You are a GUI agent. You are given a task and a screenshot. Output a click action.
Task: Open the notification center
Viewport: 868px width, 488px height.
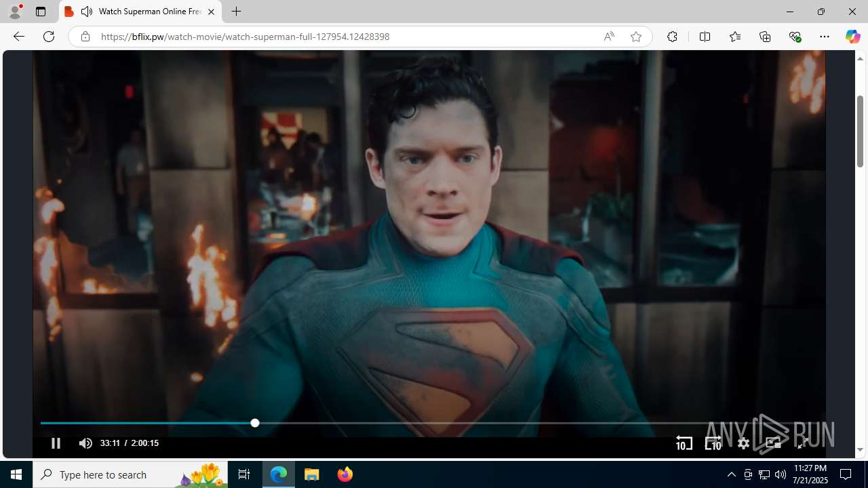coord(846,474)
